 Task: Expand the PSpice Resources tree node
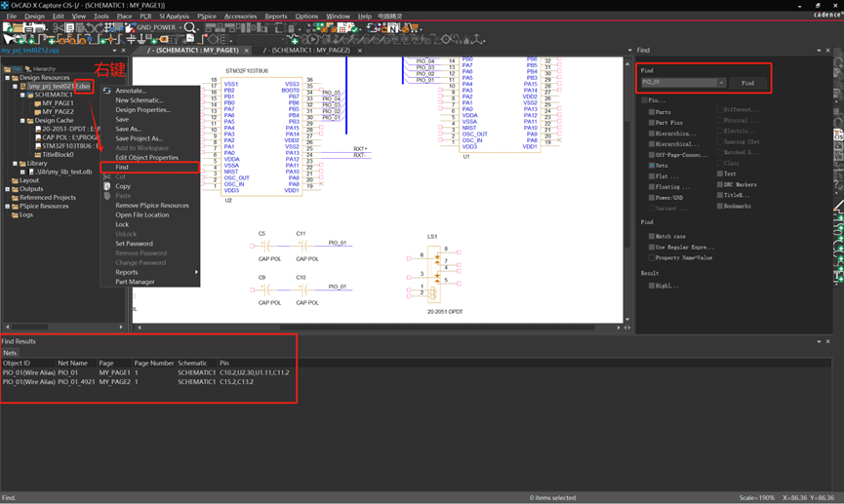point(8,207)
